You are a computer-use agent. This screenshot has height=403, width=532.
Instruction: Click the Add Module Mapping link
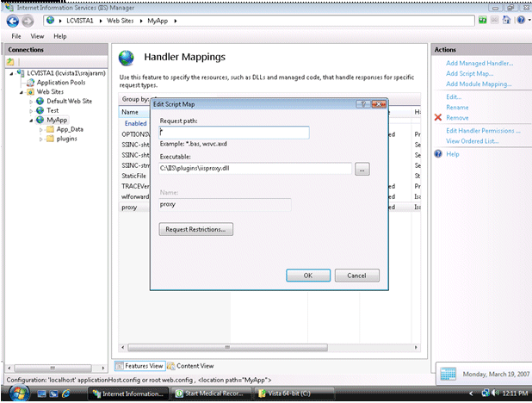(x=479, y=84)
